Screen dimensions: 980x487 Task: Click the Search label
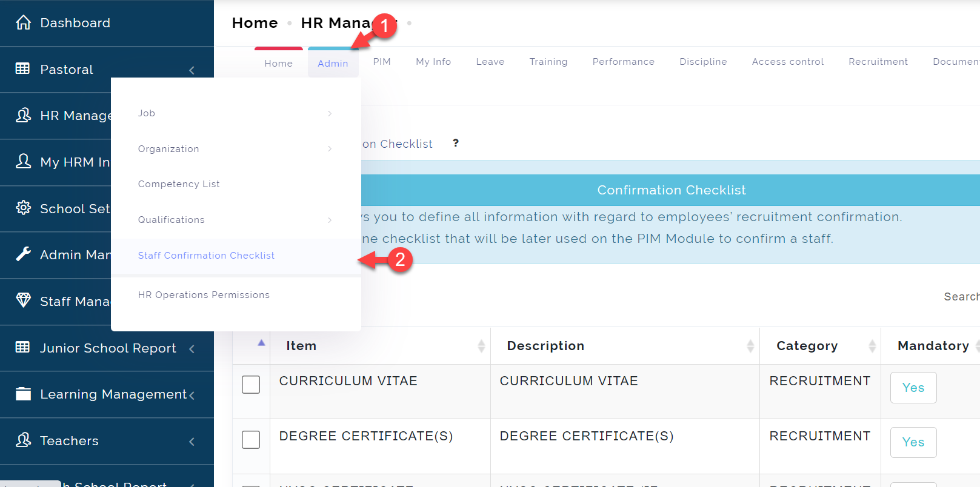tap(961, 297)
